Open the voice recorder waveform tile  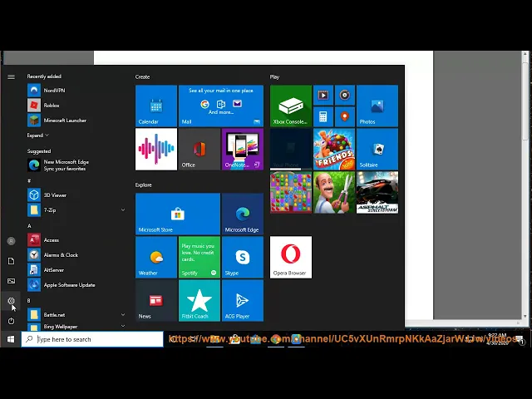click(x=156, y=150)
